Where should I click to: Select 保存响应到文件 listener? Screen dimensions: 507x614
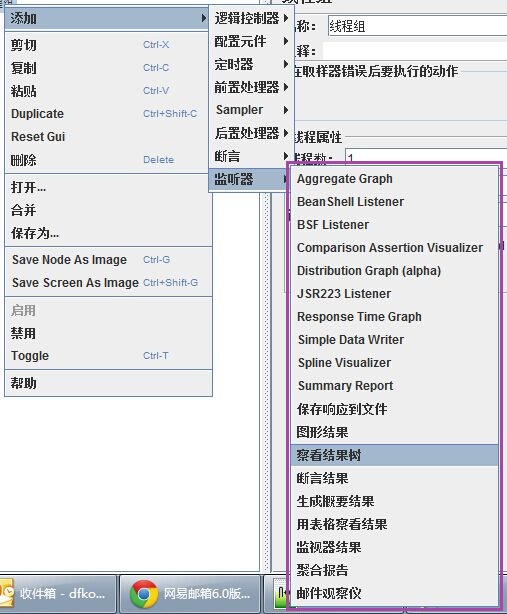click(x=394, y=409)
